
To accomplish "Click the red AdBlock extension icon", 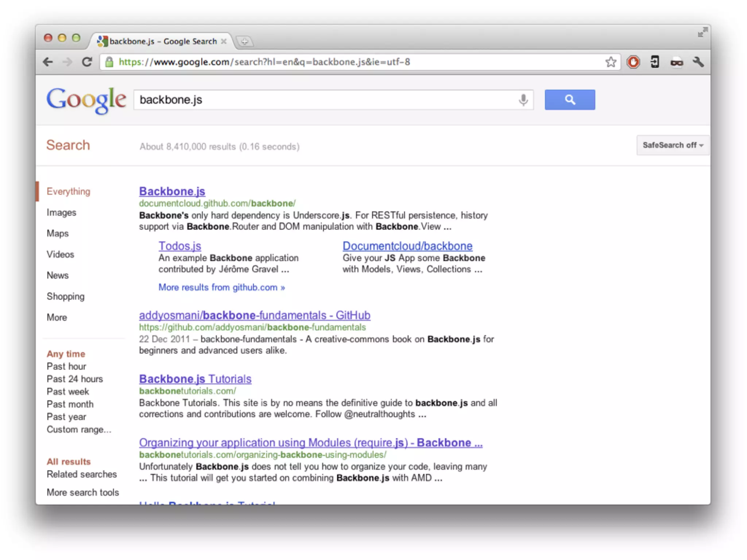I will 633,62.
